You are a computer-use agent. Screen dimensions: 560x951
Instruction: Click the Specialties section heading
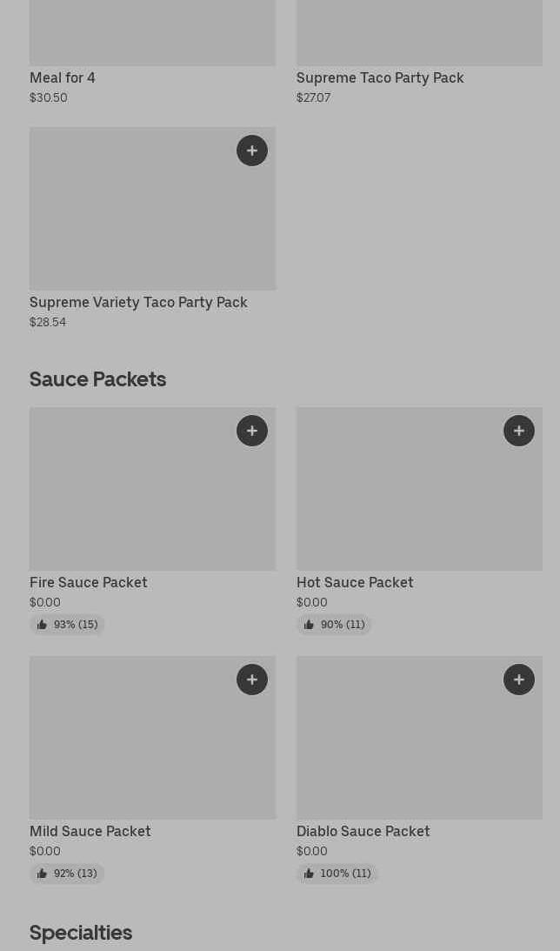(x=81, y=932)
